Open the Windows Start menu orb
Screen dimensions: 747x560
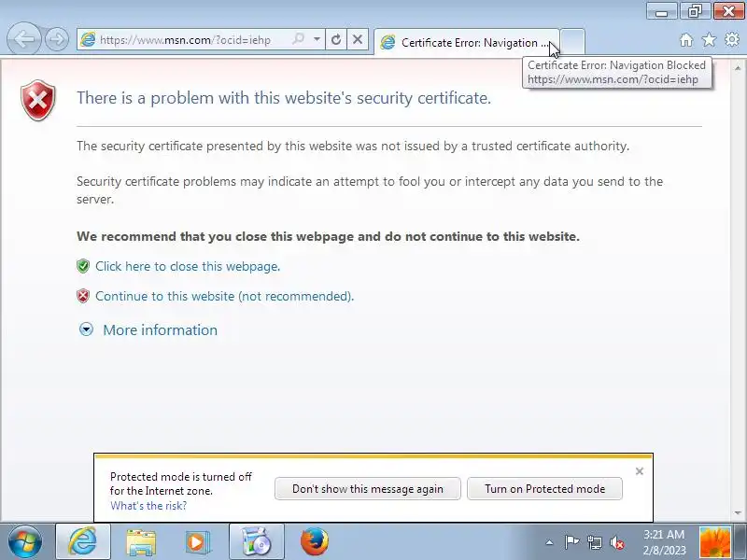[25, 541]
